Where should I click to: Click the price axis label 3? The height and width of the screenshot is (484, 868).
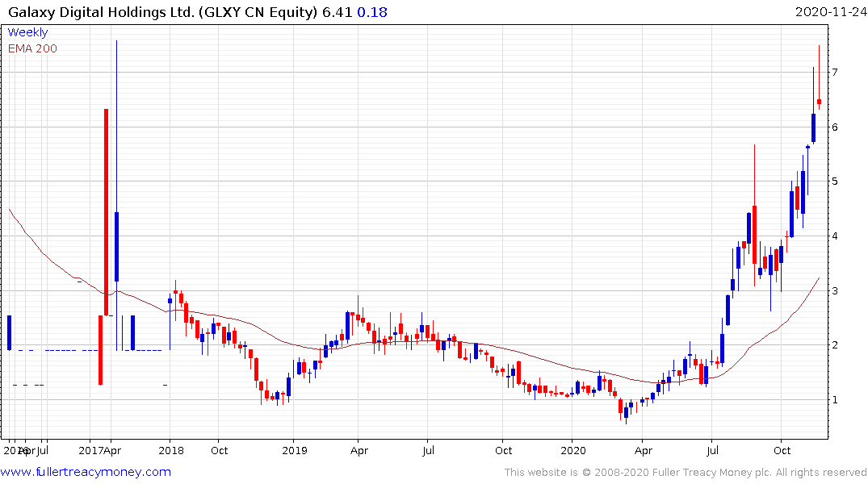(x=834, y=291)
